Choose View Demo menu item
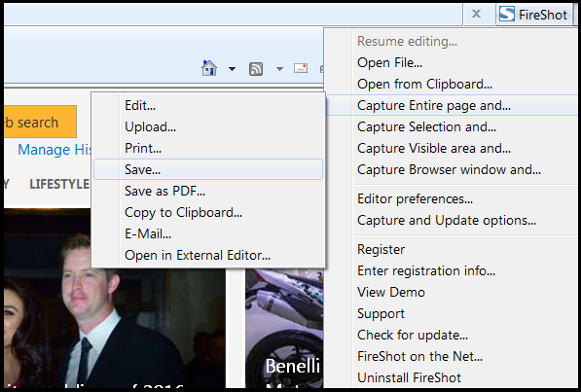The height and width of the screenshot is (392, 581). [453, 293]
